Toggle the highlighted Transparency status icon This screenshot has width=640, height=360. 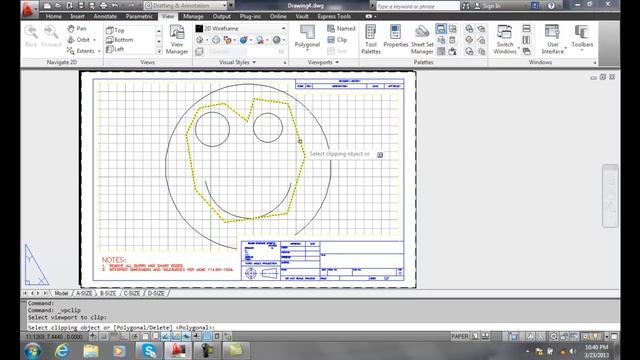click(207, 336)
